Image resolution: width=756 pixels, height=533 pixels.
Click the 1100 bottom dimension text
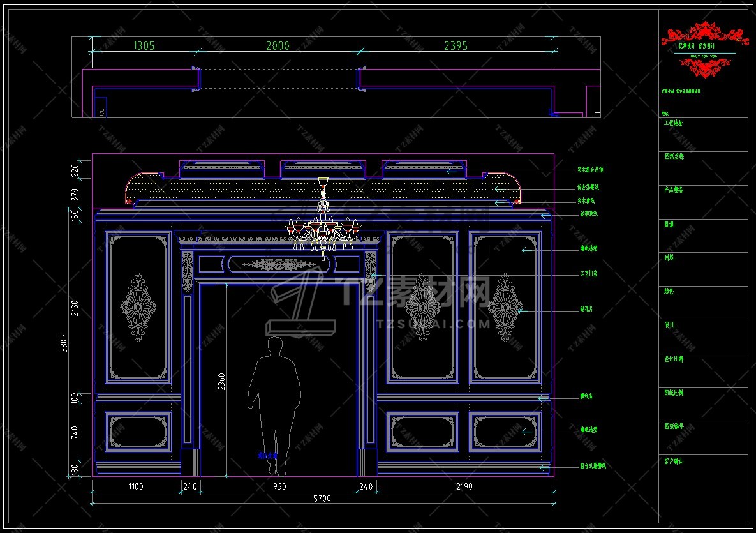coord(135,486)
